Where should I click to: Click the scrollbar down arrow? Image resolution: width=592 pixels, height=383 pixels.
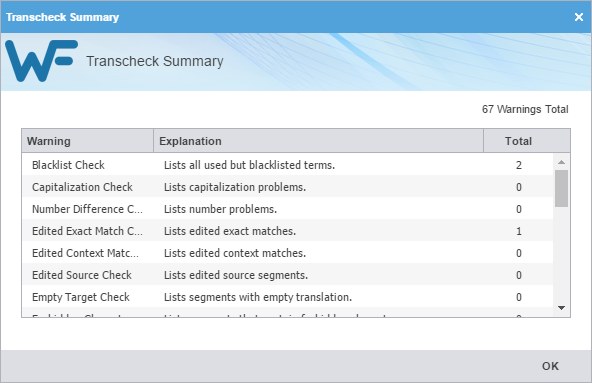coord(561,308)
